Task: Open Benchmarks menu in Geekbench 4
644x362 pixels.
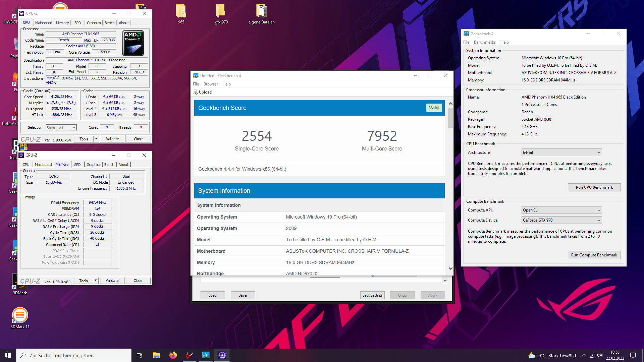Action: pyautogui.click(x=485, y=42)
